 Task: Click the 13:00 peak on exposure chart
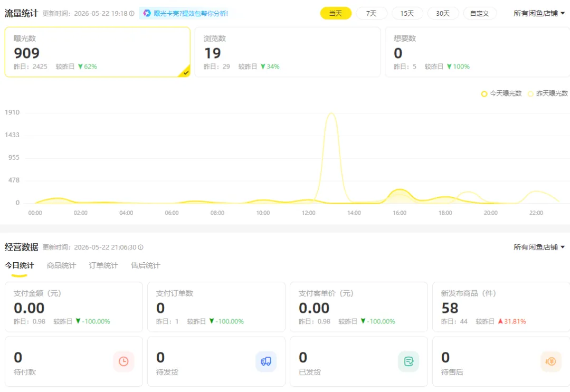coord(331,114)
